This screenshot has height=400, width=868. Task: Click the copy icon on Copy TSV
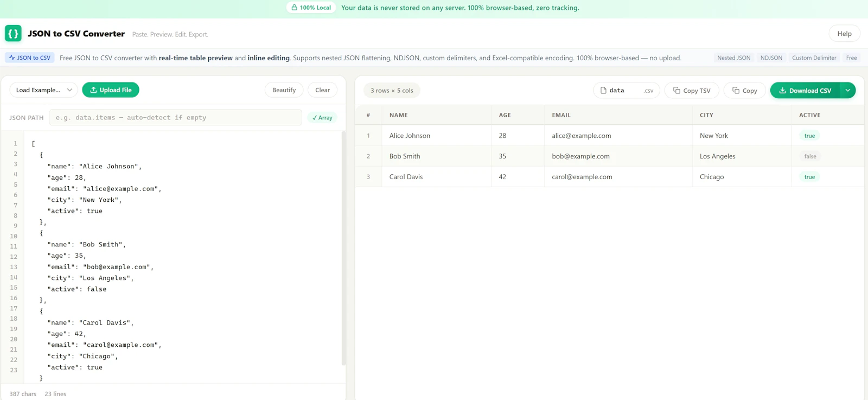(676, 91)
